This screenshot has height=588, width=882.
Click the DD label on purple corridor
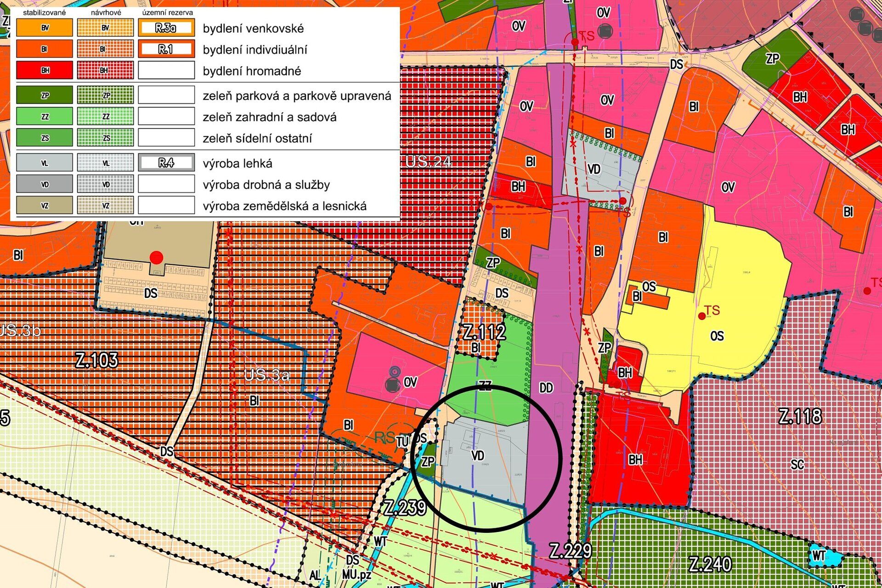click(x=546, y=388)
